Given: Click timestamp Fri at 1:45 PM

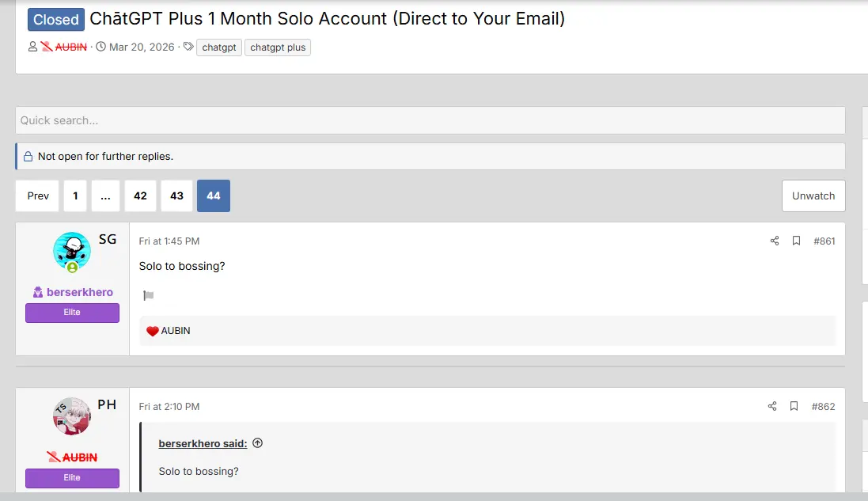Looking at the screenshot, I should (169, 241).
